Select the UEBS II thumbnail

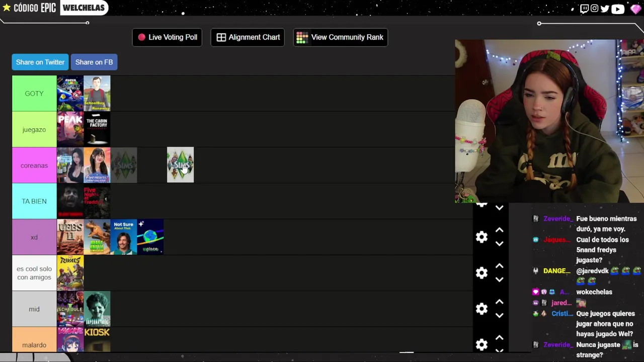(70, 237)
